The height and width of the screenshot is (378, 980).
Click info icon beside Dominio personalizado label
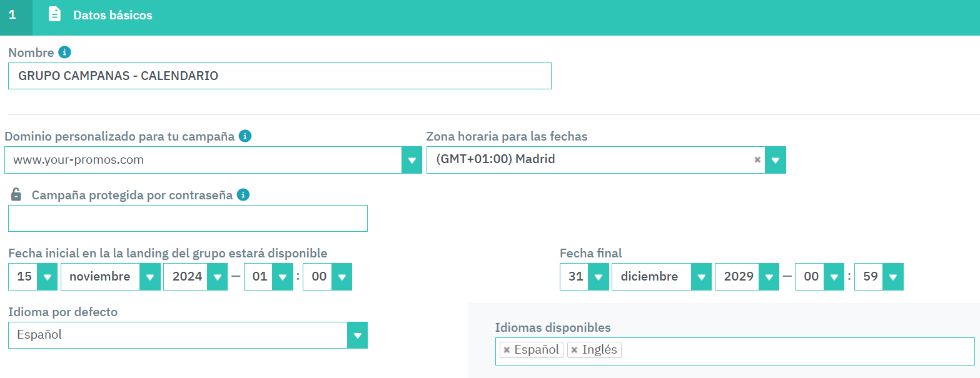pyautogui.click(x=245, y=136)
